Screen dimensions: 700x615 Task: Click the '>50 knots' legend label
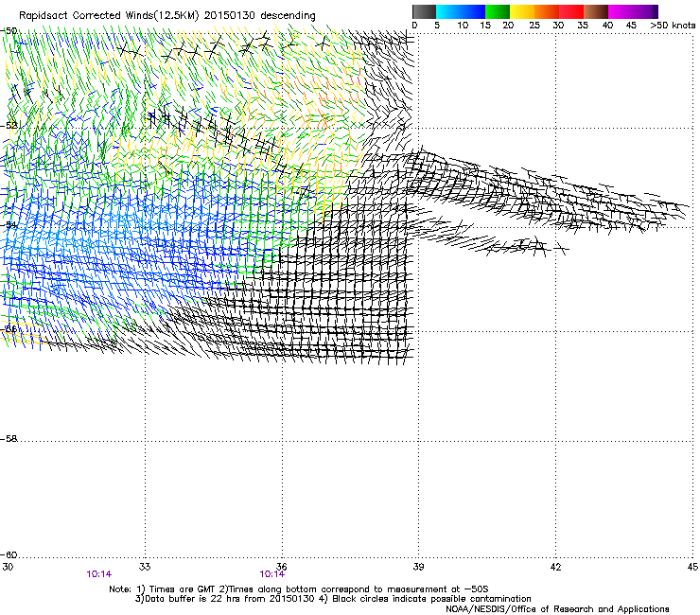[x=673, y=26]
